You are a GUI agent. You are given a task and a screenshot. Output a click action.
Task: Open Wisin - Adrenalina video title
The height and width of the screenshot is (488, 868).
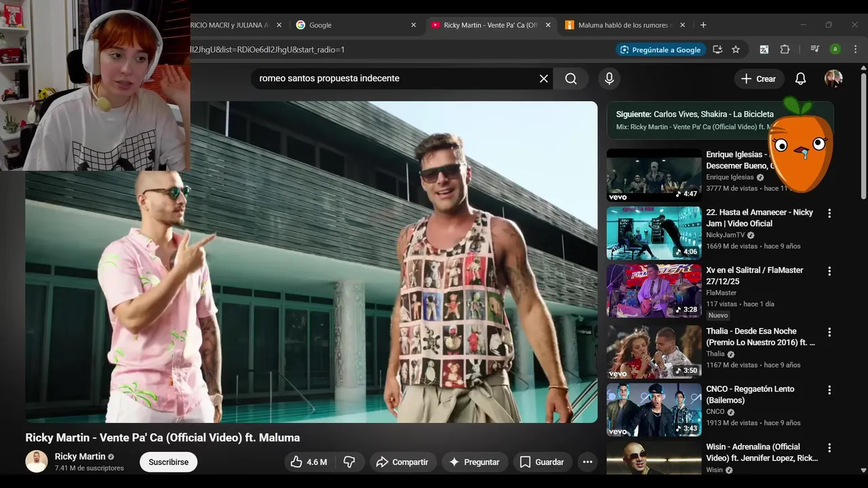pyautogui.click(x=762, y=453)
